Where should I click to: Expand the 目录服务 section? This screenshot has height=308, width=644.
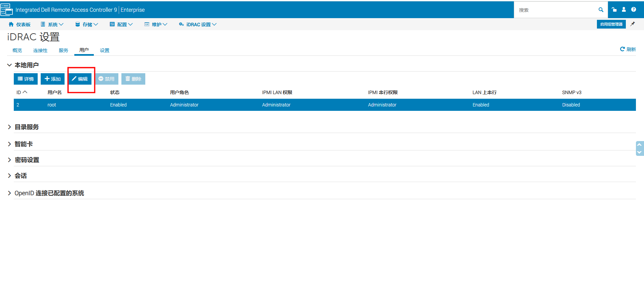pos(23,127)
